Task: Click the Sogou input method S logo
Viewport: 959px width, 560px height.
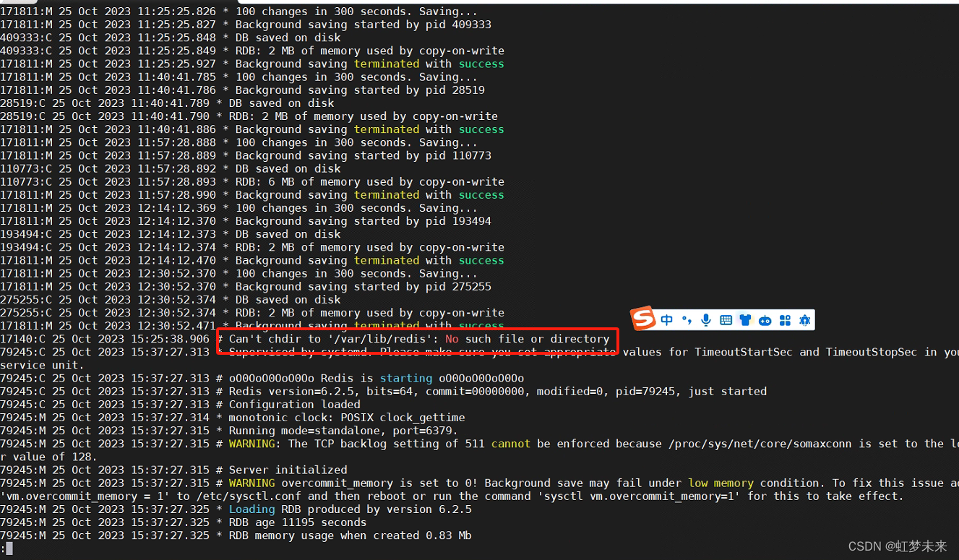Action: click(x=642, y=319)
